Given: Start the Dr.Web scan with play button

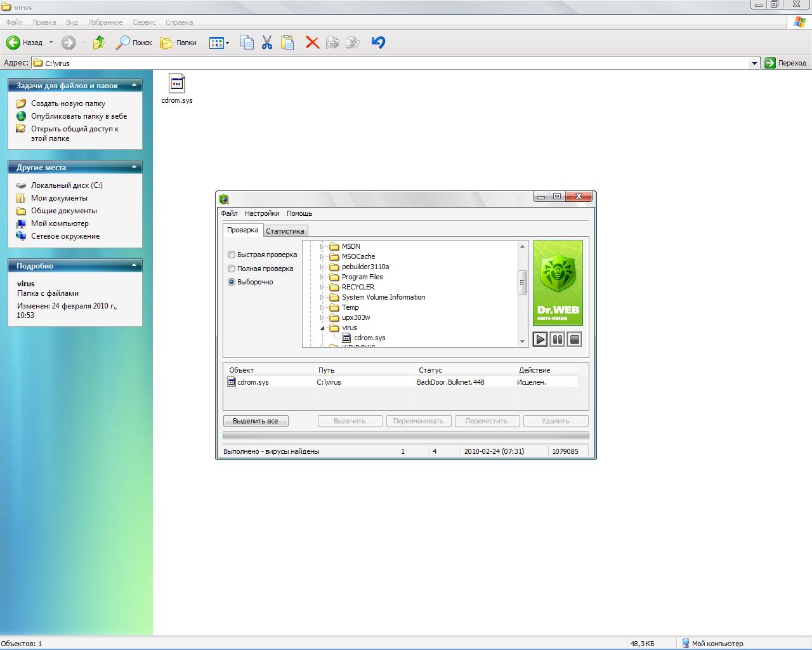Looking at the screenshot, I should click(540, 340).
